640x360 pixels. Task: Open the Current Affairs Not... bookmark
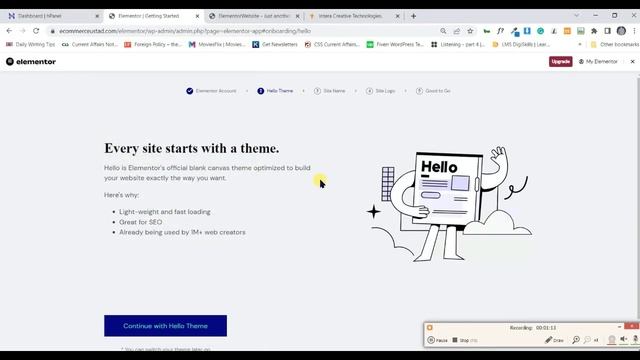90,44
